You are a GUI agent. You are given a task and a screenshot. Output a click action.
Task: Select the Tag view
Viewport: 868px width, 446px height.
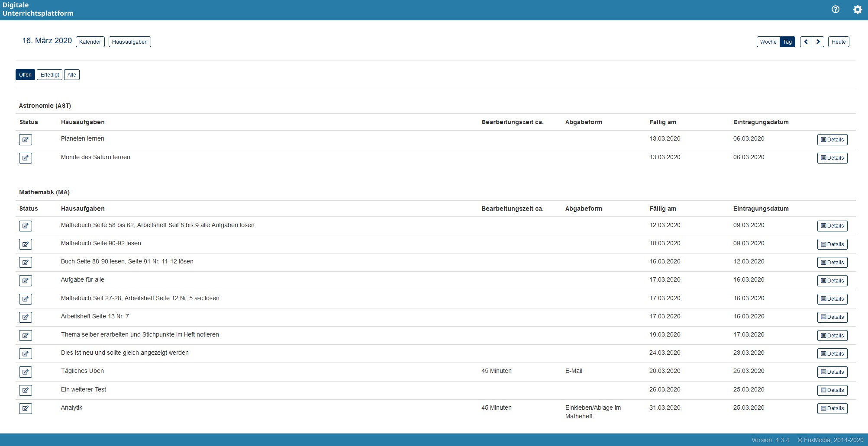pyautogui.click(x=787, y=42)
